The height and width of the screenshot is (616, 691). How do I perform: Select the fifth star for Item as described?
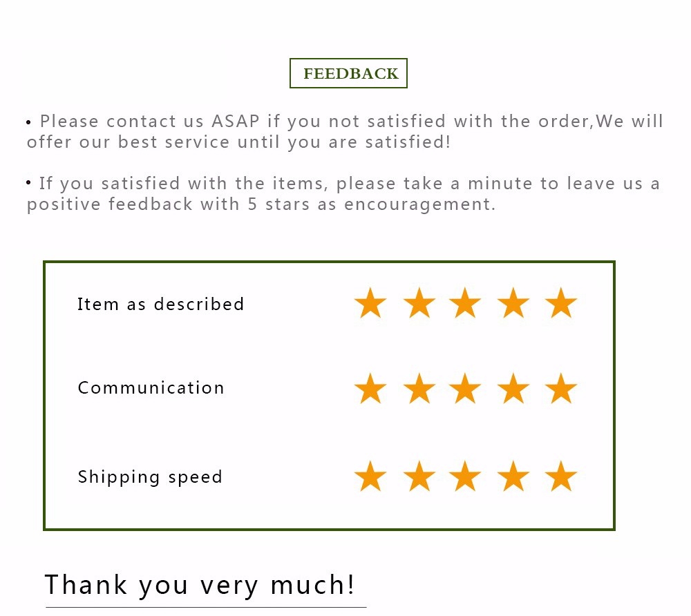560,304
